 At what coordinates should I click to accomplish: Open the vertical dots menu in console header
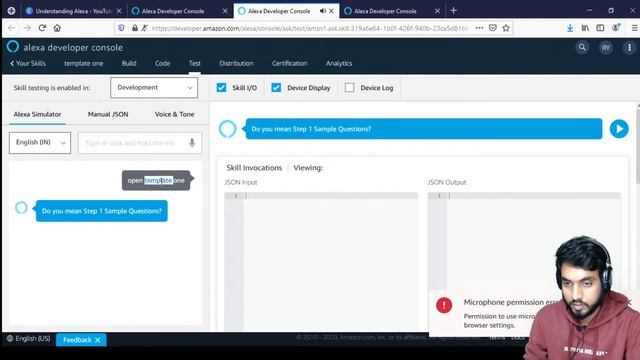629,48
